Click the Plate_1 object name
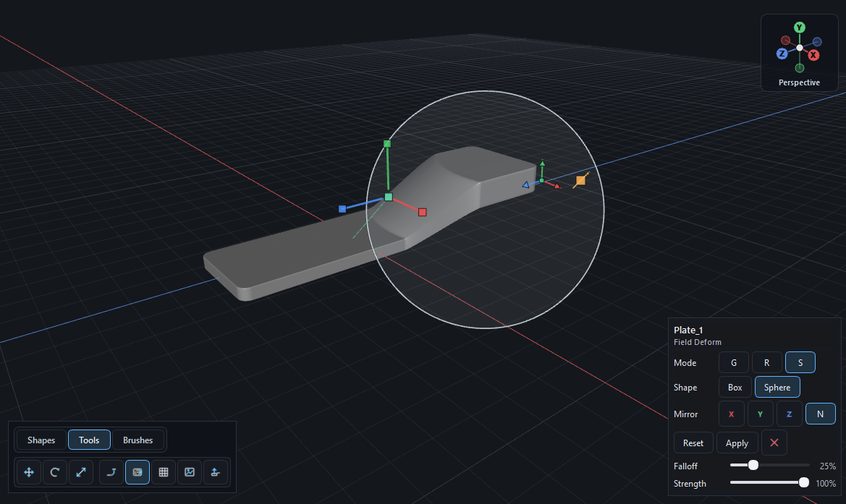This screenshot has width=846, height=504. tap(688, 330)
